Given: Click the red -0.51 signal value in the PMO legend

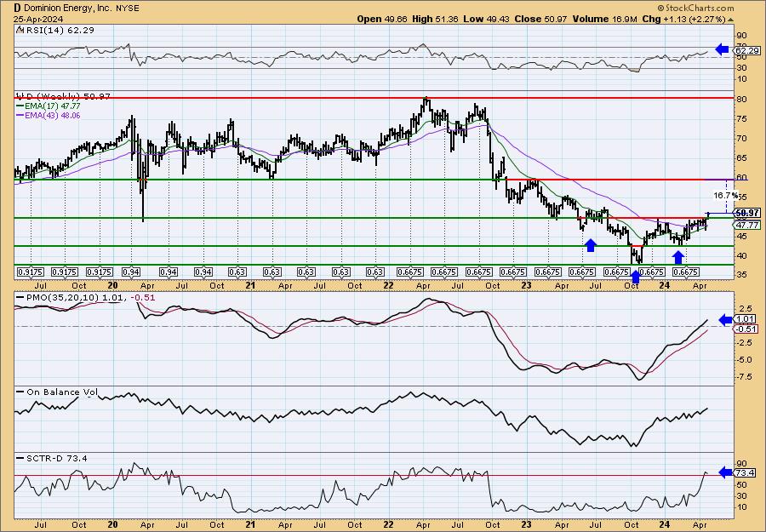Looking at the screenshot, I should (143, 297).
